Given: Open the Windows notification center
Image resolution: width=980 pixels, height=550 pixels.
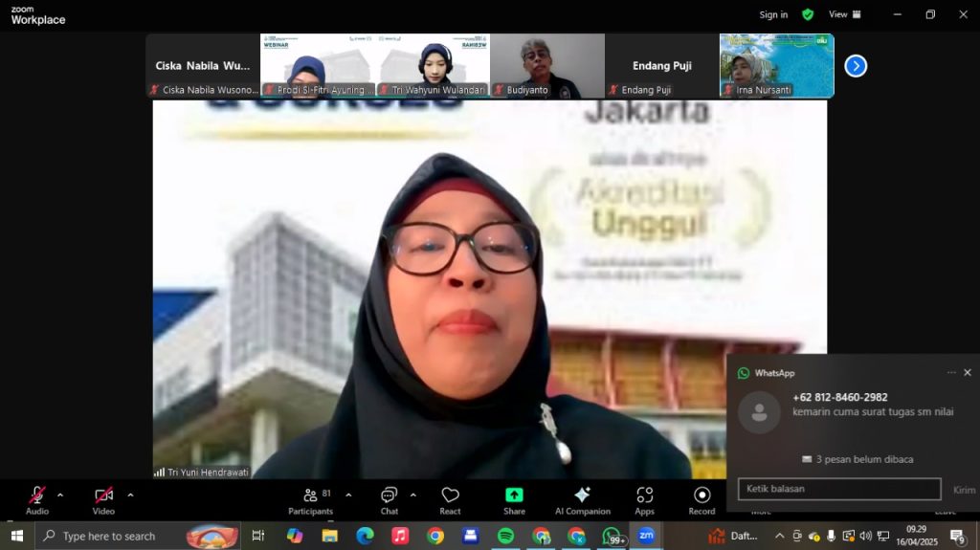Looking at the screenshot, I should pyautogui.click(x=958, y=536).
